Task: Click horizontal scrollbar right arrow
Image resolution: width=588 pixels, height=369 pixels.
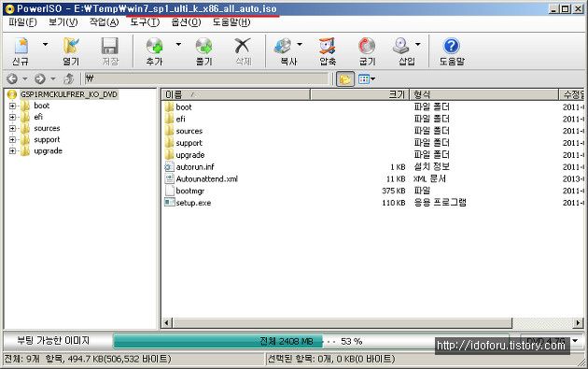Action: (x=579, y=323)
